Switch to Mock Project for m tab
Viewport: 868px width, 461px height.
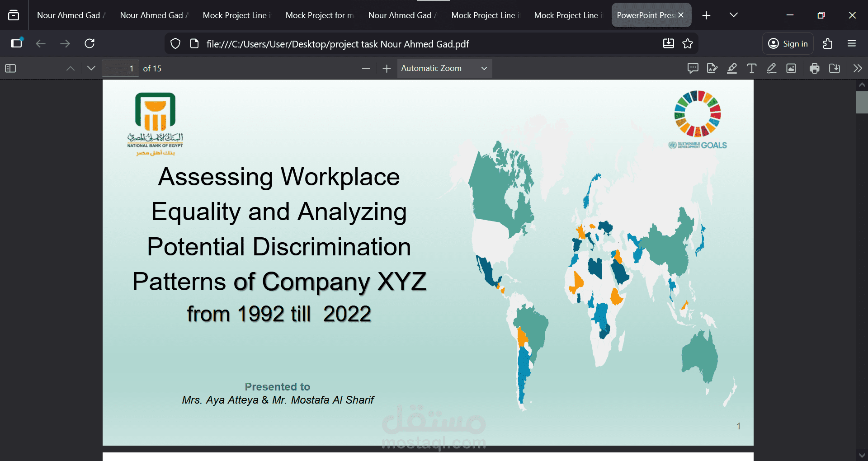(x=320, y=15)
